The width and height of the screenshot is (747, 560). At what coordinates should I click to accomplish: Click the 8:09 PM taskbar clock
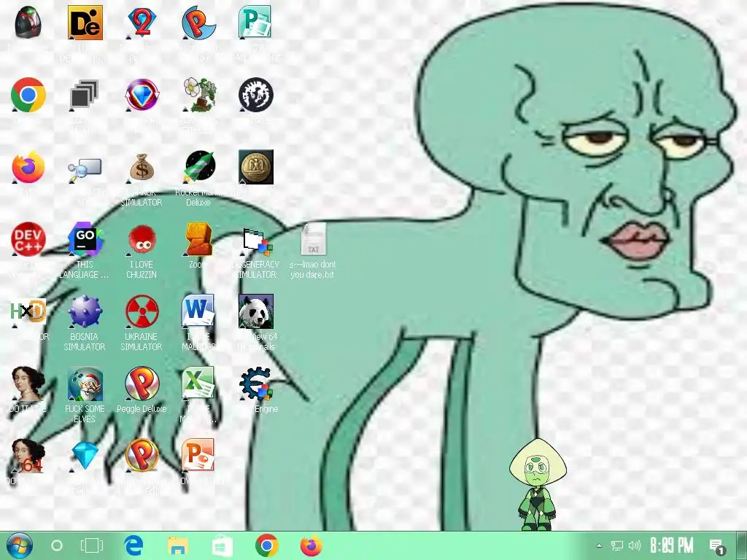coord(672,545)
